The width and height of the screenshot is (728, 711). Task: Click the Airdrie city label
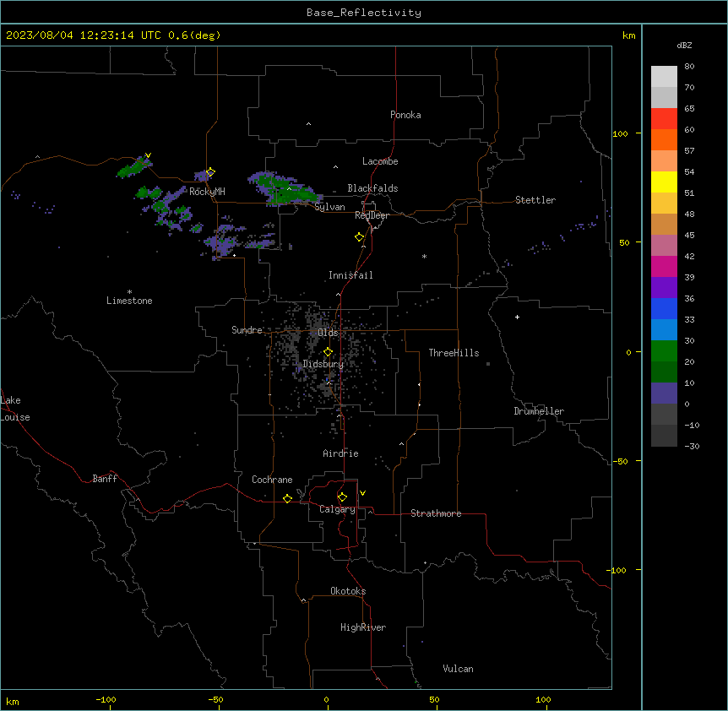click(x=341, y=453)
